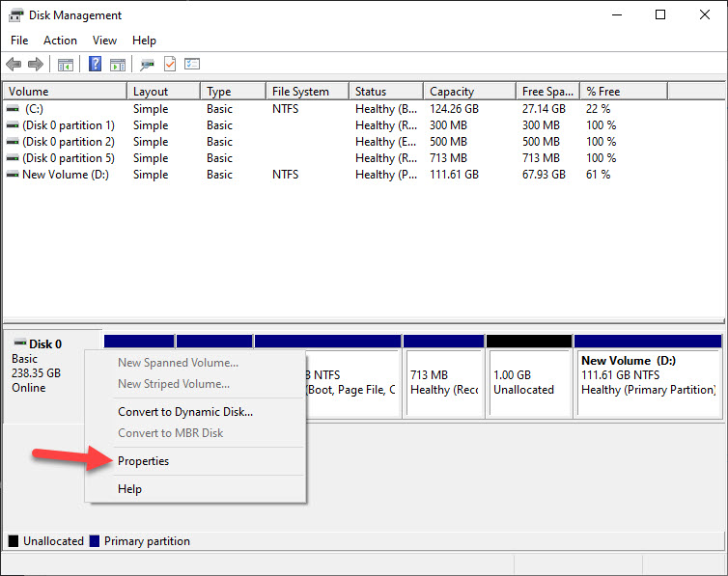Sort by File System column header

300,92
